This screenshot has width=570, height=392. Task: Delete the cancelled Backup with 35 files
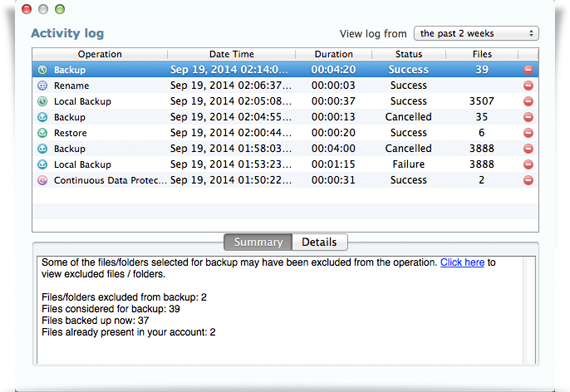point(528,117)
